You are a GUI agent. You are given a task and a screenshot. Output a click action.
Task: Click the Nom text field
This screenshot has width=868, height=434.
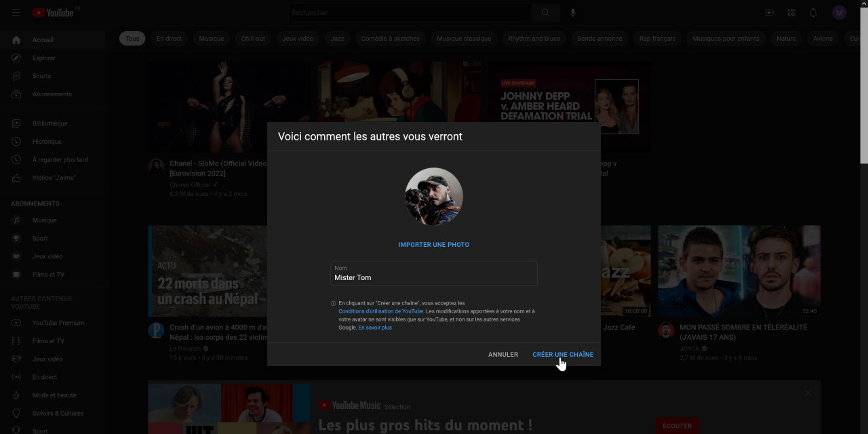(x=434, y=277)
